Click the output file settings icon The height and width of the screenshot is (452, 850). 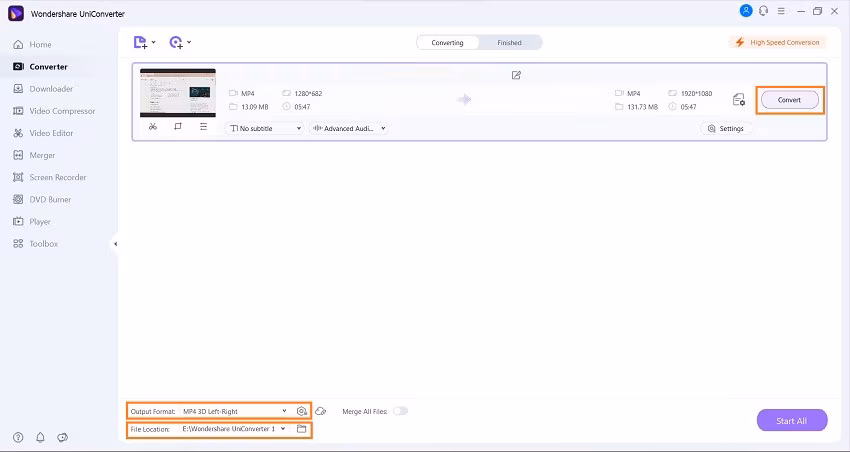point(739,100)
